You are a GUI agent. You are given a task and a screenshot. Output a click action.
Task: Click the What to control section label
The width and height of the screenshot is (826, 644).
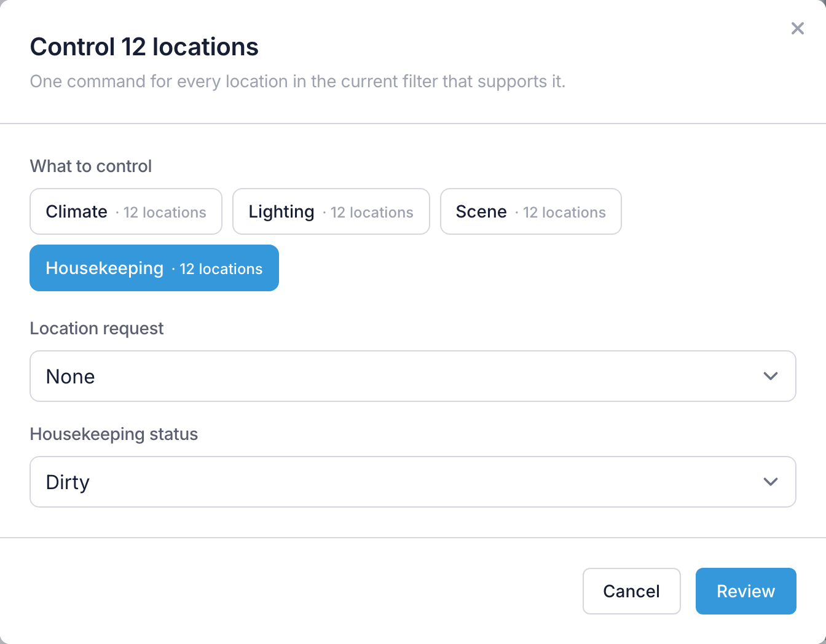tap(90, 167)
